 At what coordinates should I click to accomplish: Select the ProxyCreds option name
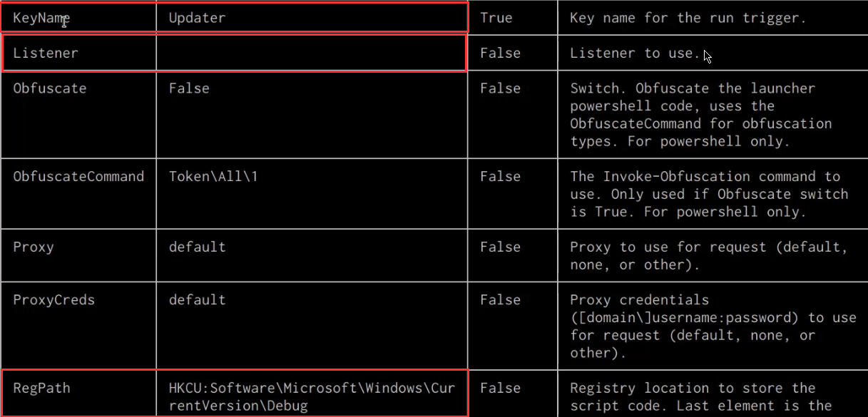tap(54, 300)
